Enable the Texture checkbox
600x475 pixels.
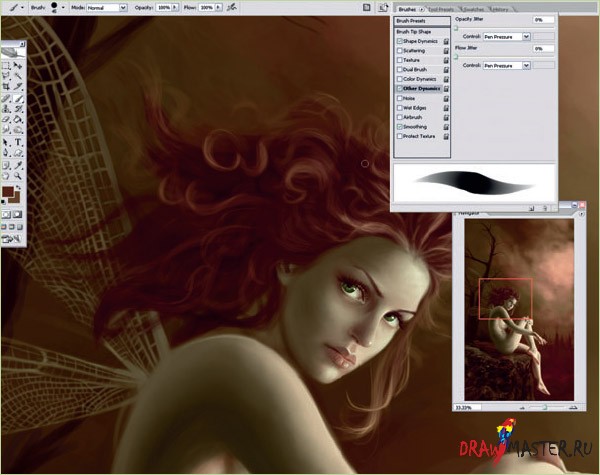399,60
